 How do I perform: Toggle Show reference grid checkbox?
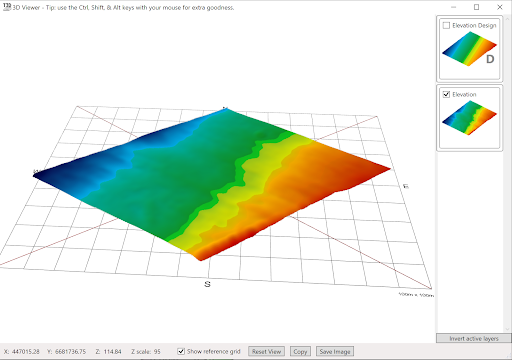(181, 351)
